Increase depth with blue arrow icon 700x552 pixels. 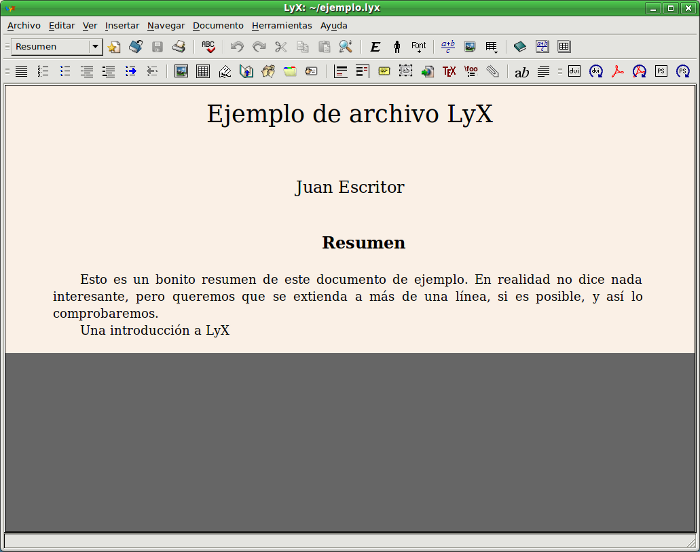pos(130,71)
